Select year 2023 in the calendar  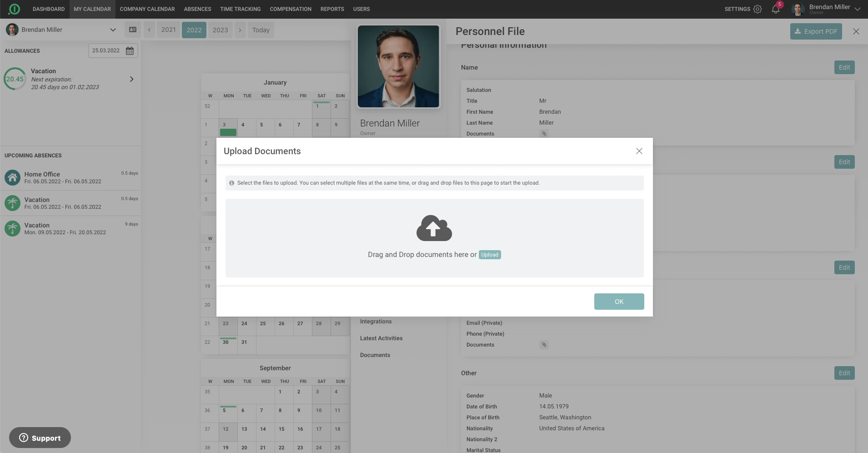[220, 30]
